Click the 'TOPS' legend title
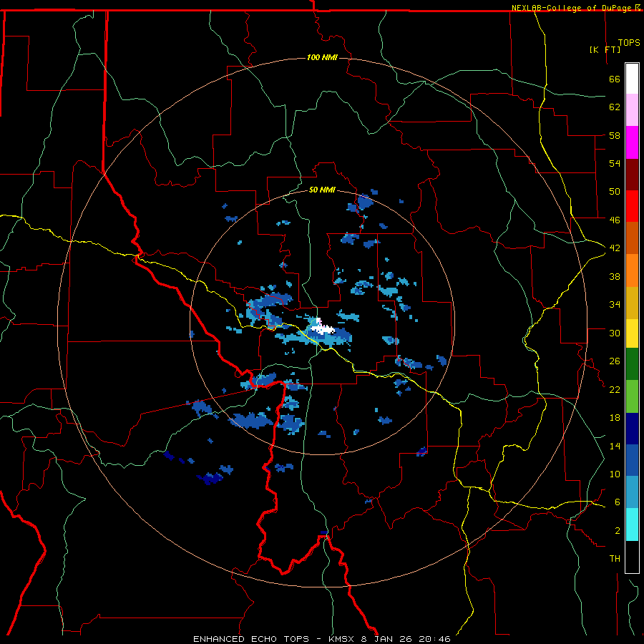Screen dimensions: 644x644 (629, 42)
